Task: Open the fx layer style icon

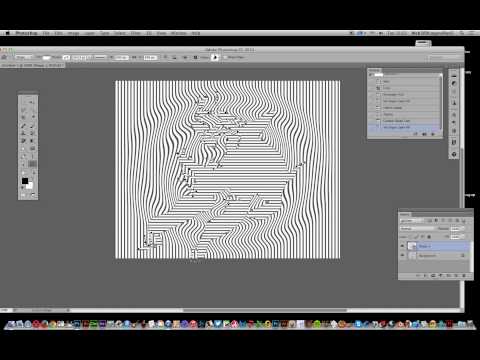Action: (425, 276)
